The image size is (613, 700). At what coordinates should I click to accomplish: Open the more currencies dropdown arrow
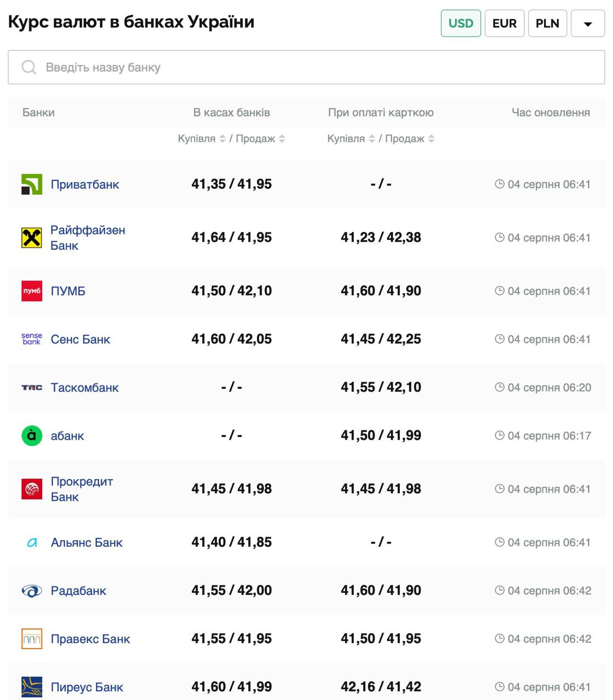point(588,24)
